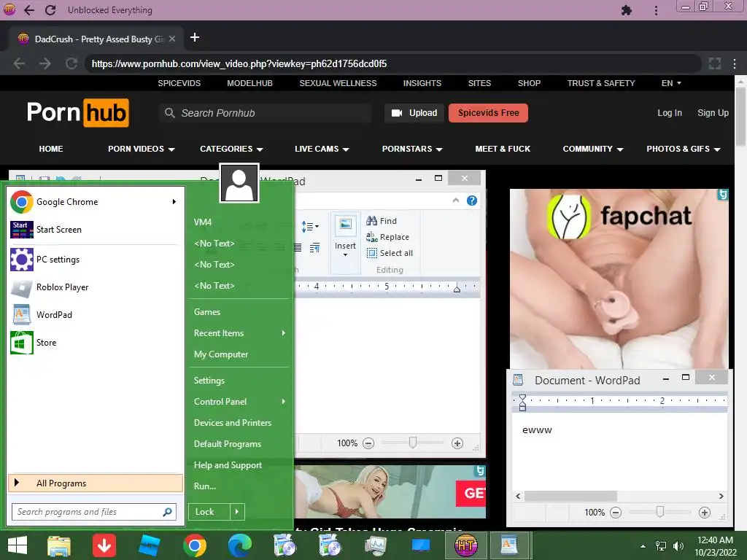Open WordPad Help question mark icon
The height and width of the screenshot is (560, 747).
pos(472,201)
